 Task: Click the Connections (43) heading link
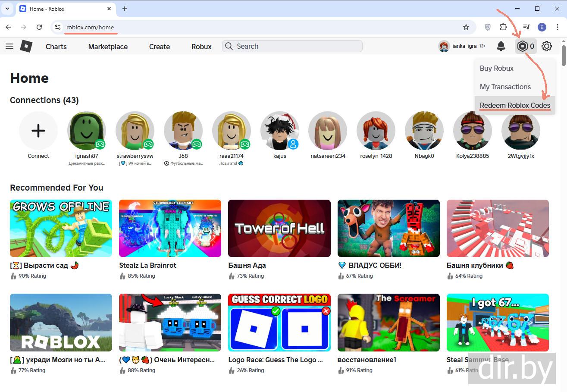44,100
